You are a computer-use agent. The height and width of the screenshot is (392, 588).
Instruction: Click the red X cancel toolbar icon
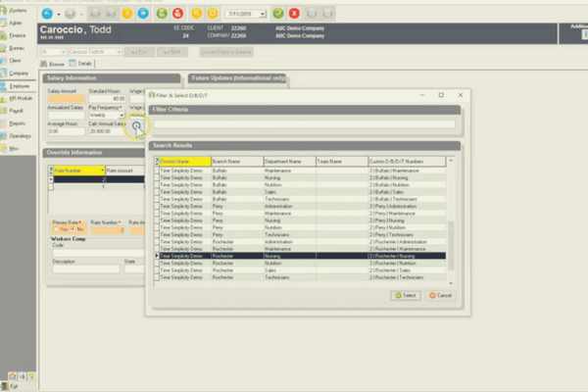(x=294, y=14)
